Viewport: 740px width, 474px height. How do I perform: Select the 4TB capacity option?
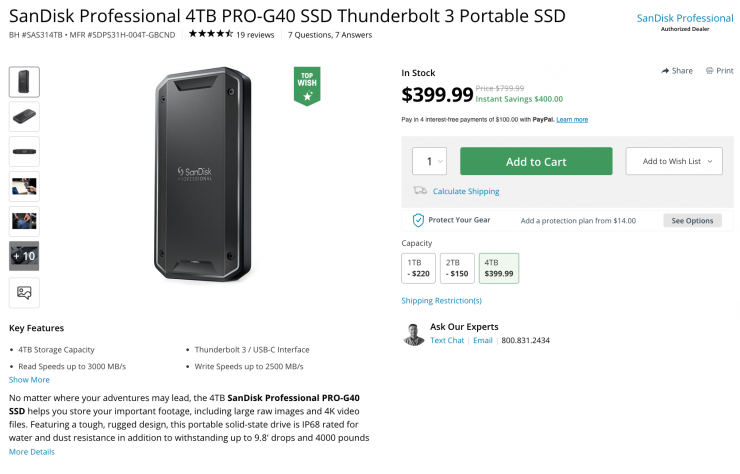[499, 267]
